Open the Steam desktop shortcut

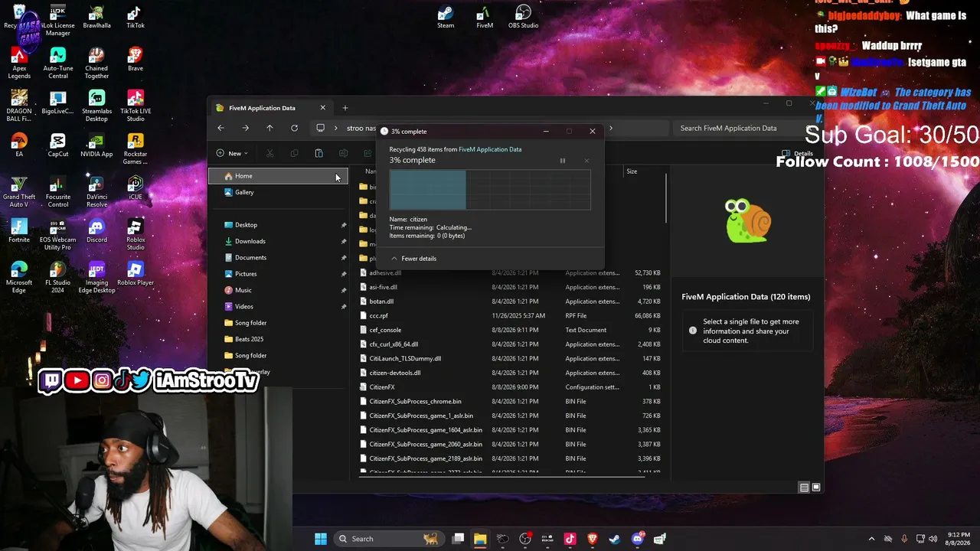[446, 18]
